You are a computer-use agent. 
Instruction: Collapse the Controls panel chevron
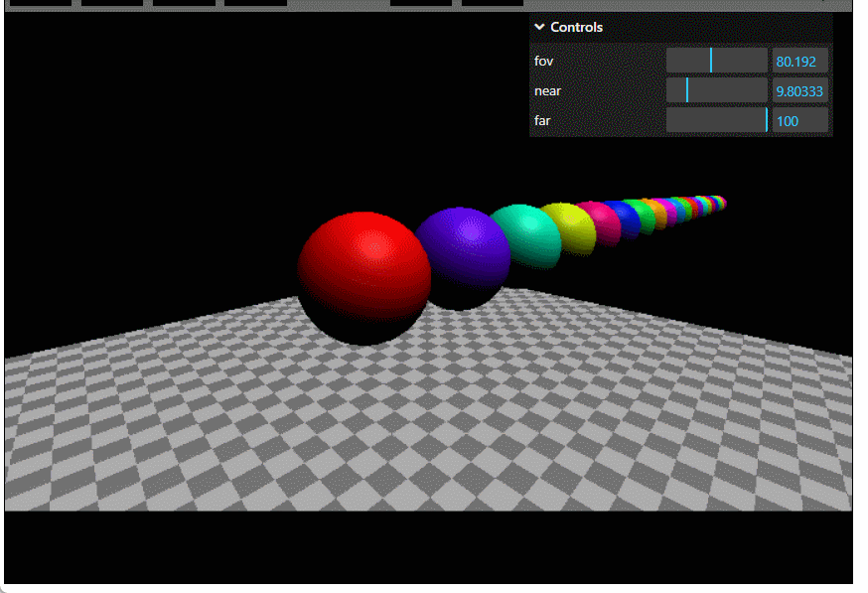click(539, 28)
